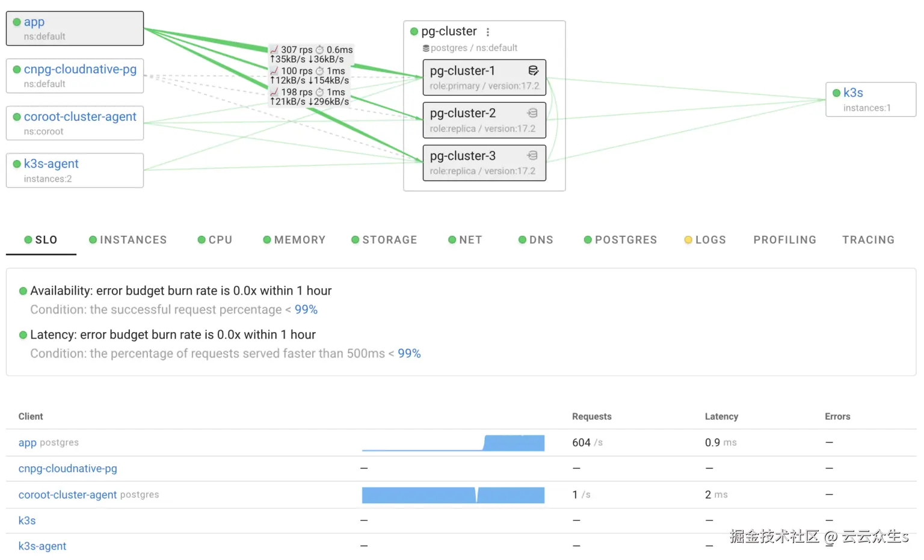
Task: Select the NET tab
Action: [465, 240]
